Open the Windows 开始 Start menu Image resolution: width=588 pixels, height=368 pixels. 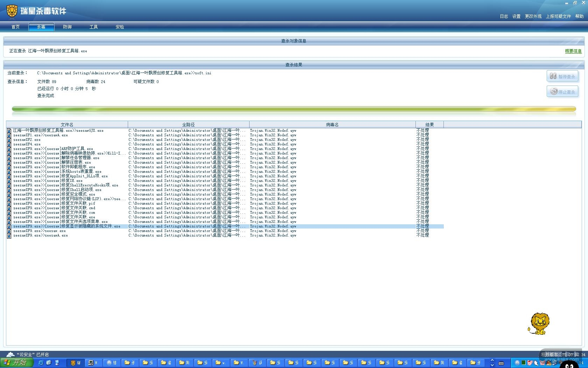pyautogui.click(x=16, y=362)
